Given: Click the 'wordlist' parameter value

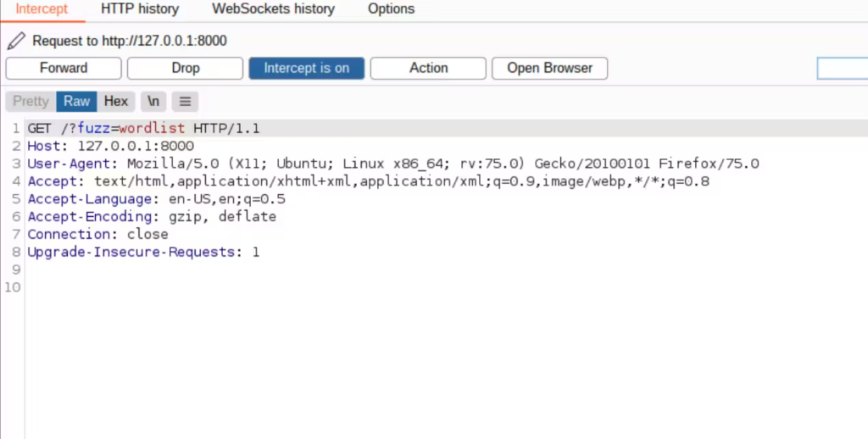Looking at the screenshot, I should [152, 129].
